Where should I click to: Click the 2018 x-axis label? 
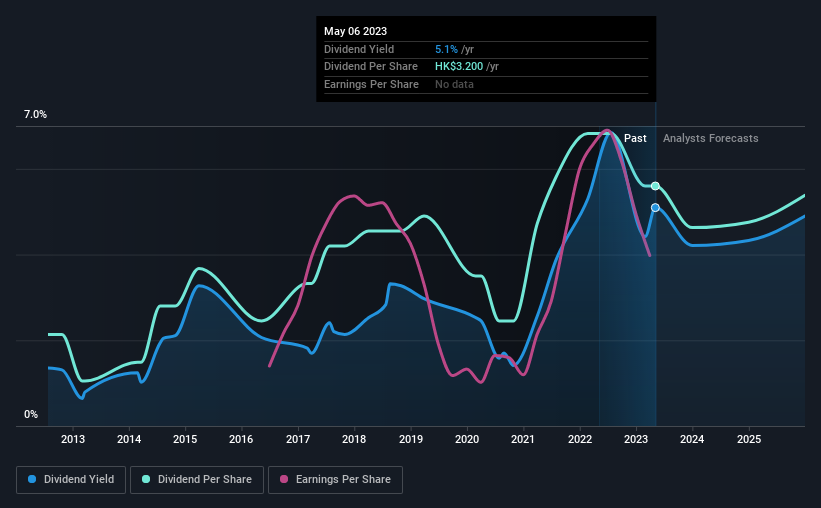point(354,439)
